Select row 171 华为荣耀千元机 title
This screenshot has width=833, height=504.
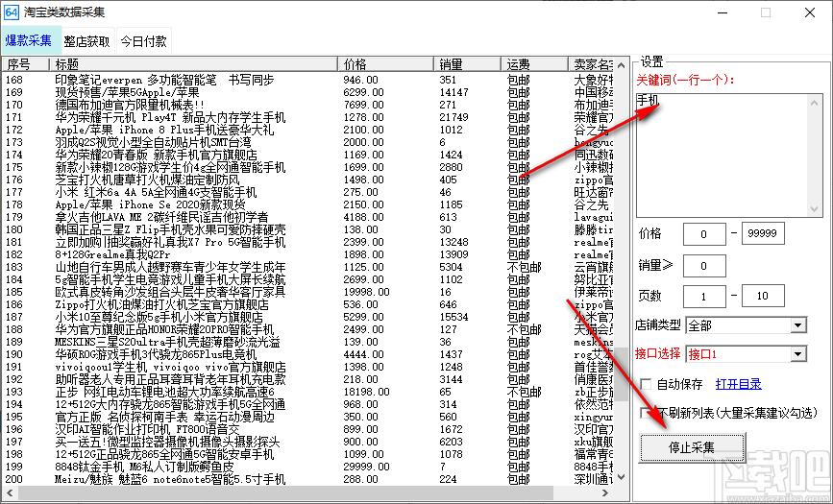pos(170,117)
